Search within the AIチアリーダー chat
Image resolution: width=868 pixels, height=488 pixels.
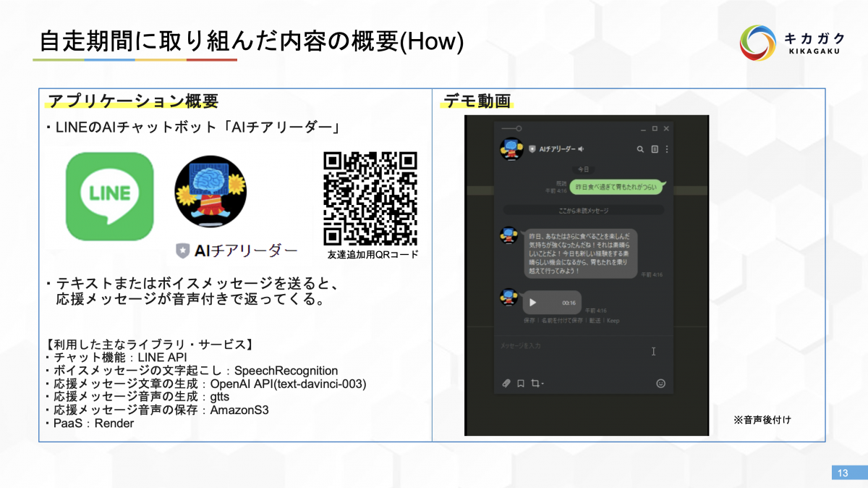(640, 149)
